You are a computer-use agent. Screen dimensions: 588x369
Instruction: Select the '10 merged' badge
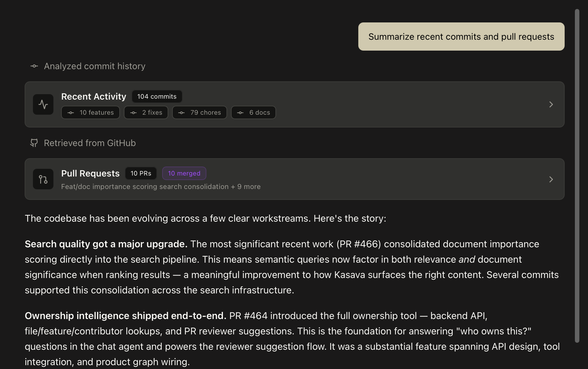(x=184, y=173)
